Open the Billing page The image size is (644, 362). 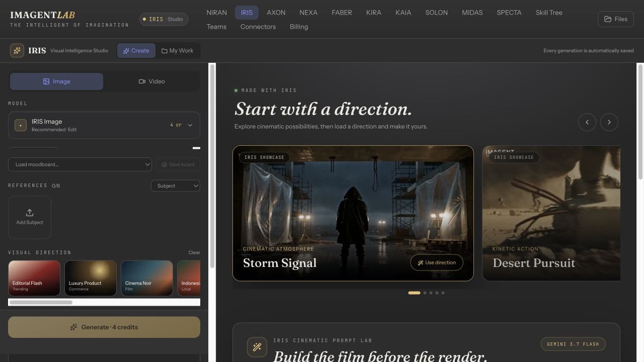(299, 27)
